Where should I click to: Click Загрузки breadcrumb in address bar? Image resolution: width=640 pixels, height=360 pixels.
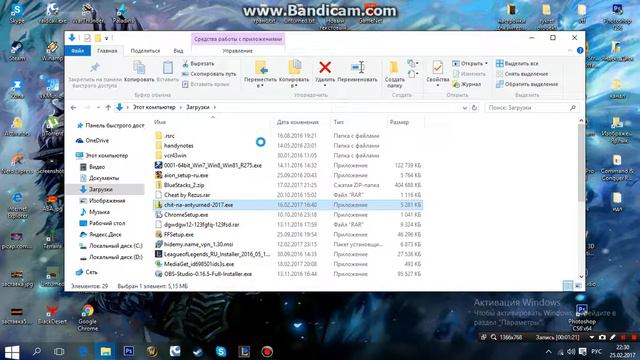pyautogui.click(x=198, y=107)
